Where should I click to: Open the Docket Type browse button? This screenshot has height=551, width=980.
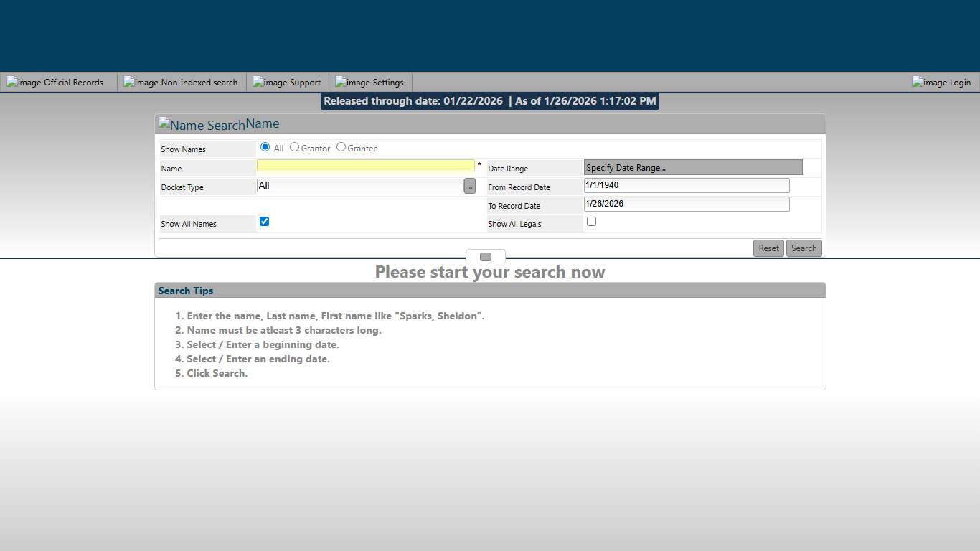point(469,185)
